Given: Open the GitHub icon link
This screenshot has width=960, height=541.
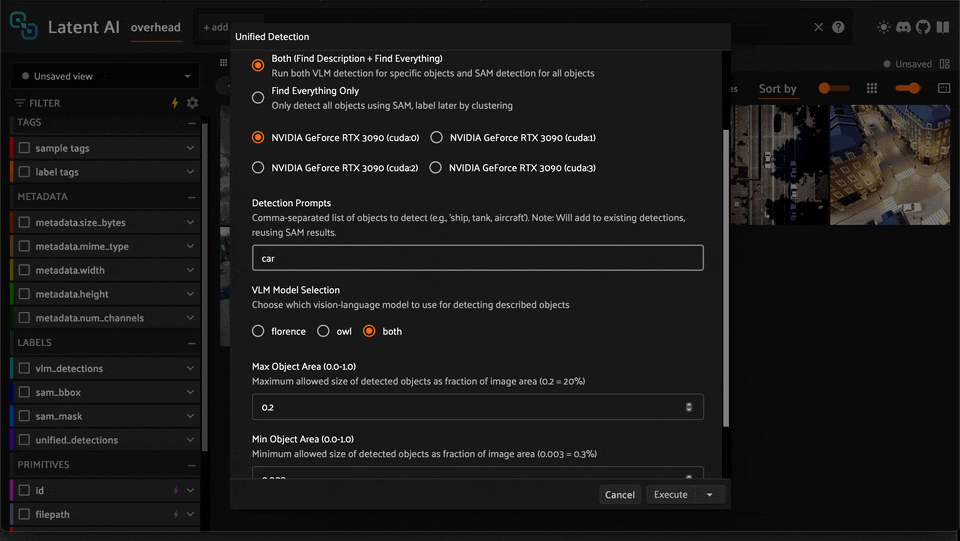Looking at the screenshot, I should [923, 27].
